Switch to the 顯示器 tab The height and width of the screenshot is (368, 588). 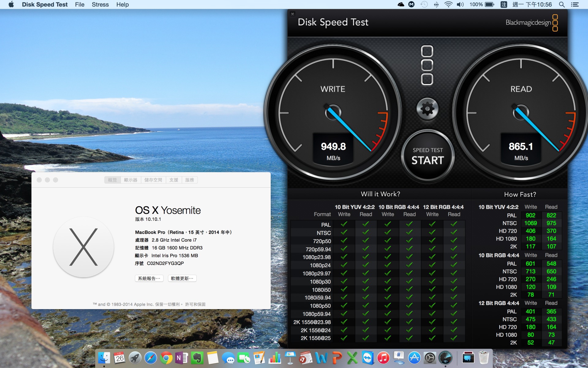click(131, 180)
